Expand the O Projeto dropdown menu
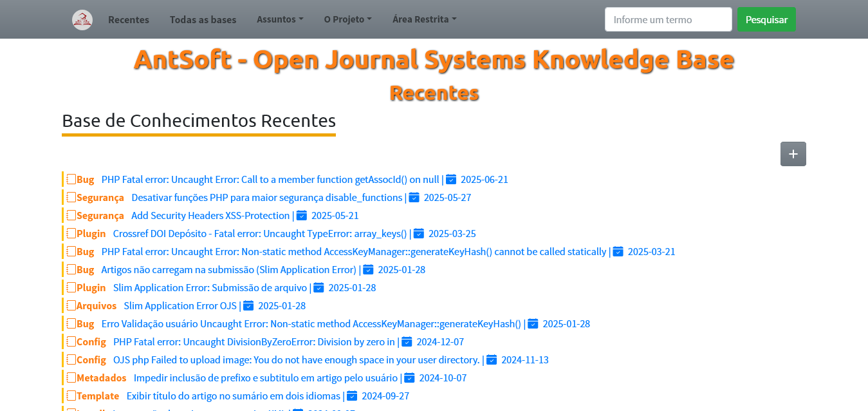868x411 pixels. point(347,19)
